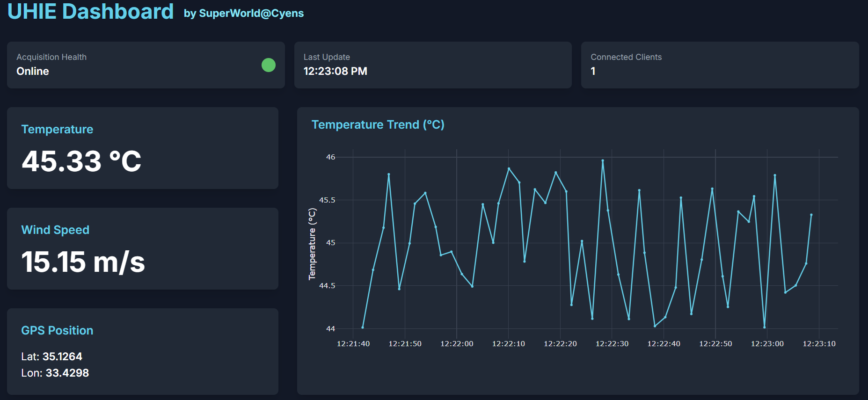This screenshot has height=400, width=868.
Task: Click the Wind Speed card heading
Action: [55, 230]
